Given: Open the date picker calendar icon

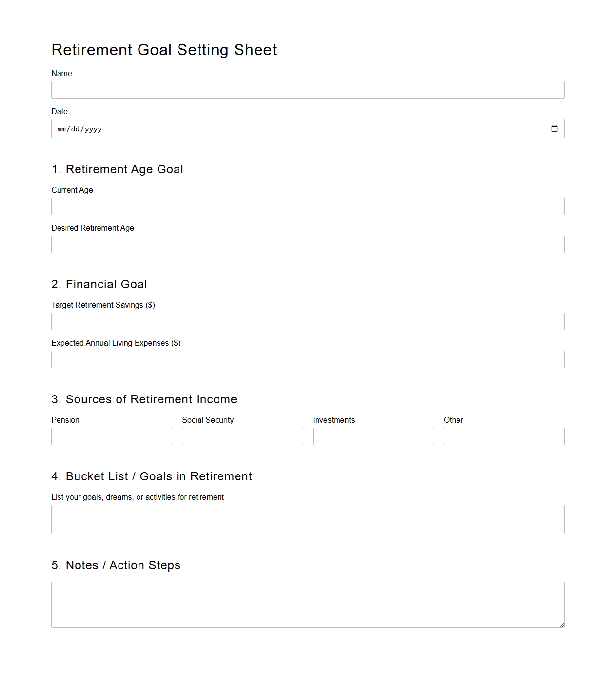Looking at the screenshot, I should pyautogui.click(x=555, y=128).
